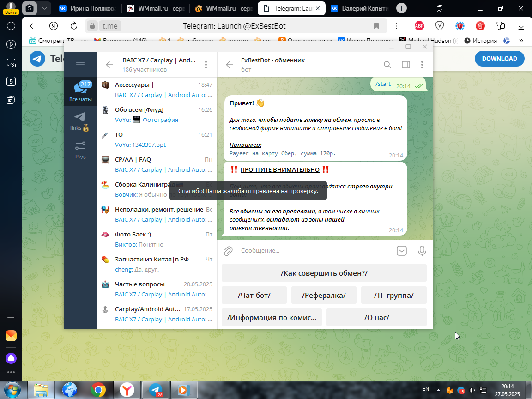This screenshot has height=399, width=532.
Task: Click the DOWNLOAD button on Telegram page
Action: [x=499, y=59]
